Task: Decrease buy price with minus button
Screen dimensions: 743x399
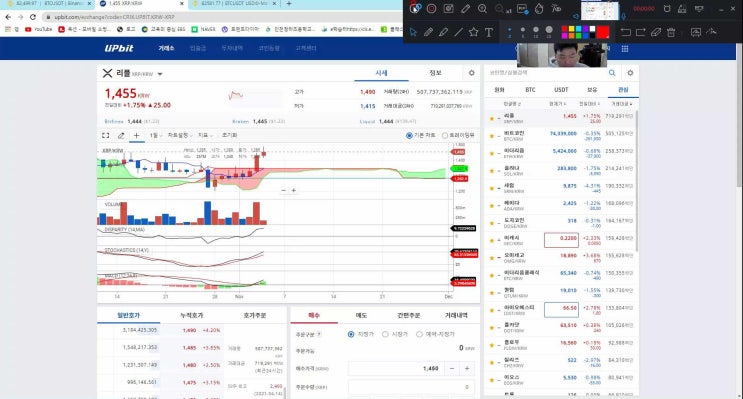Action: tap(452, 368)
